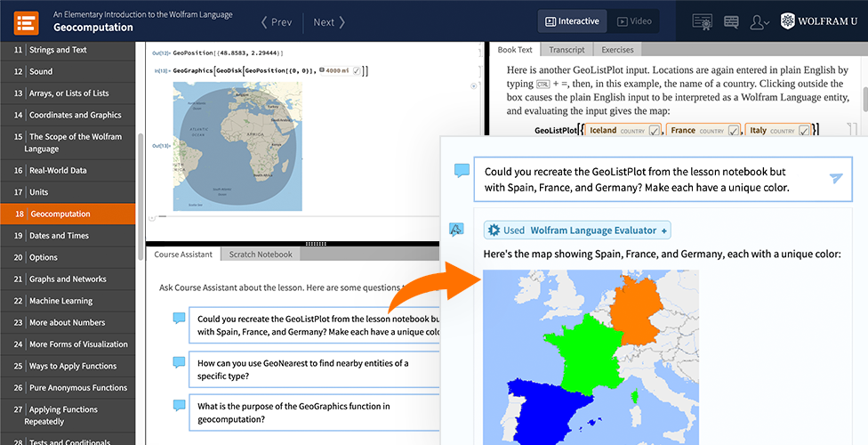Go back to Prev lesson
Screen dimensions: 868x445
(277, 22)
